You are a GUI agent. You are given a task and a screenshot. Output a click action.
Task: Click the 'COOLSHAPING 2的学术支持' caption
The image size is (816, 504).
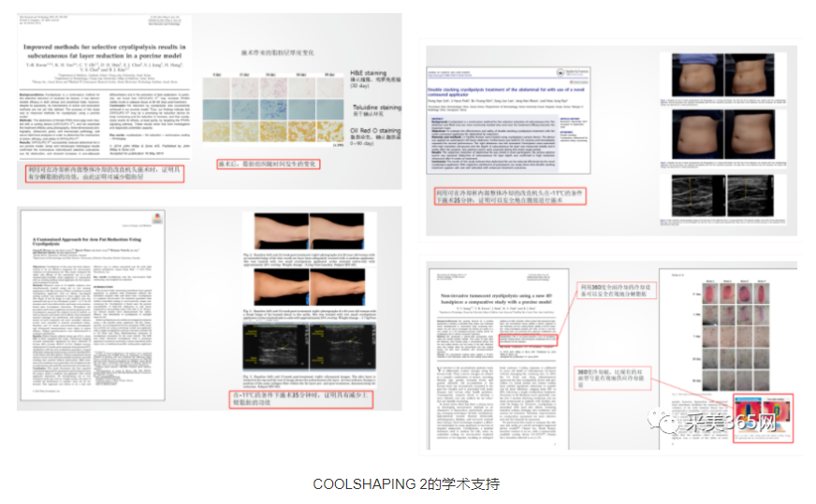coord(406,484)
